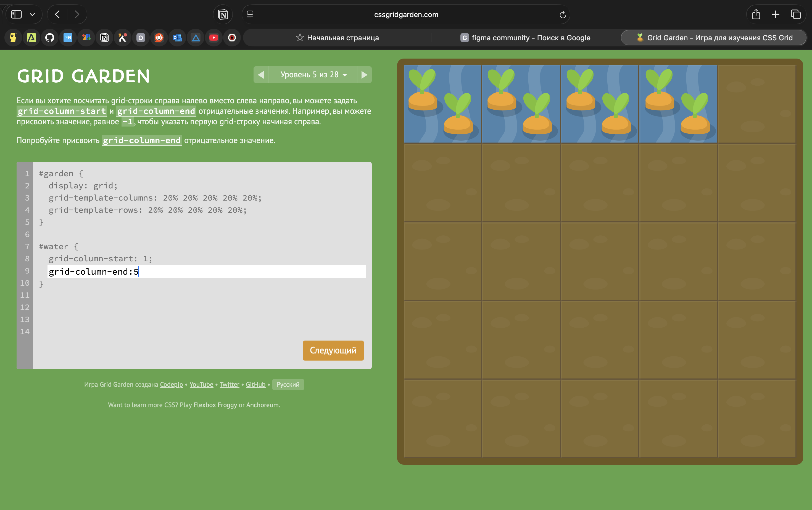Viewport: 812px width, 510px height.
Task: Reload the cssgridgarden page
Action: click(x=562, y=14)
